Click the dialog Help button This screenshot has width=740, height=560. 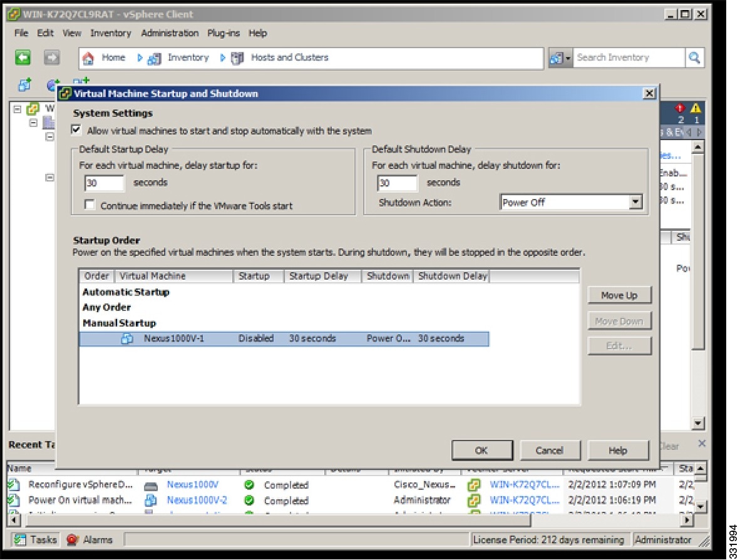pos(618,450)
